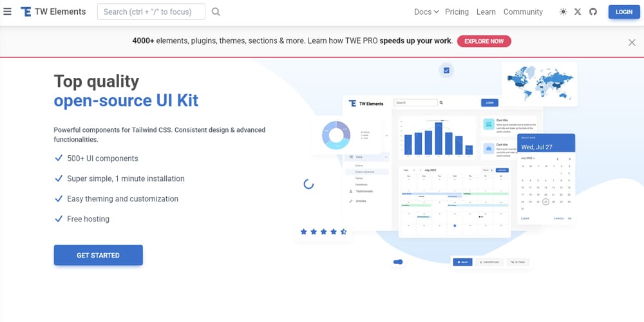Click the EXPLORE NOW button
This screenshot has width=644, height=322.
[484, 41]
